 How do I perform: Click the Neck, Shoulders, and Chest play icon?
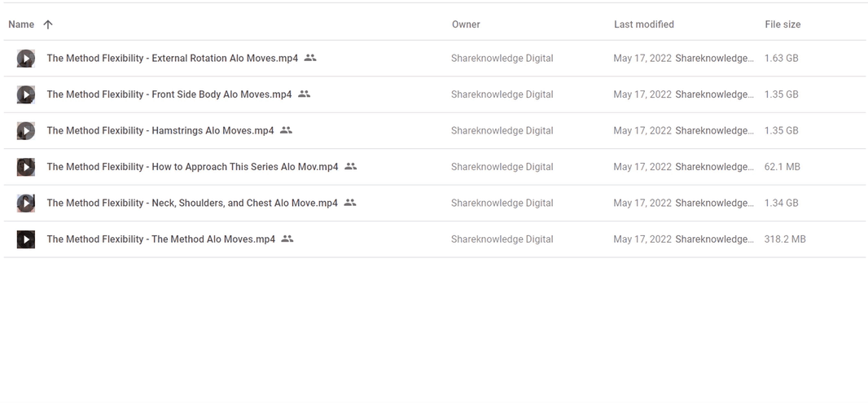(x=26, y=203)
